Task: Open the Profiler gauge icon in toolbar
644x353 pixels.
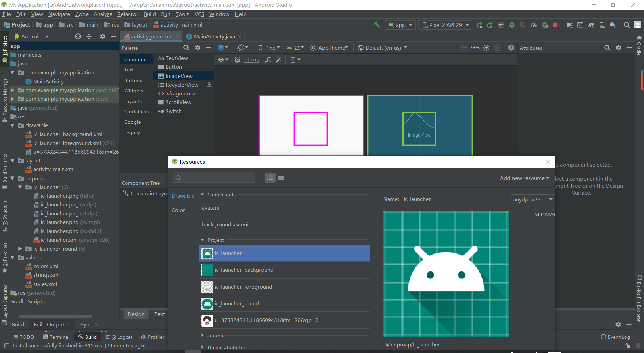Action: click(534, 25)
